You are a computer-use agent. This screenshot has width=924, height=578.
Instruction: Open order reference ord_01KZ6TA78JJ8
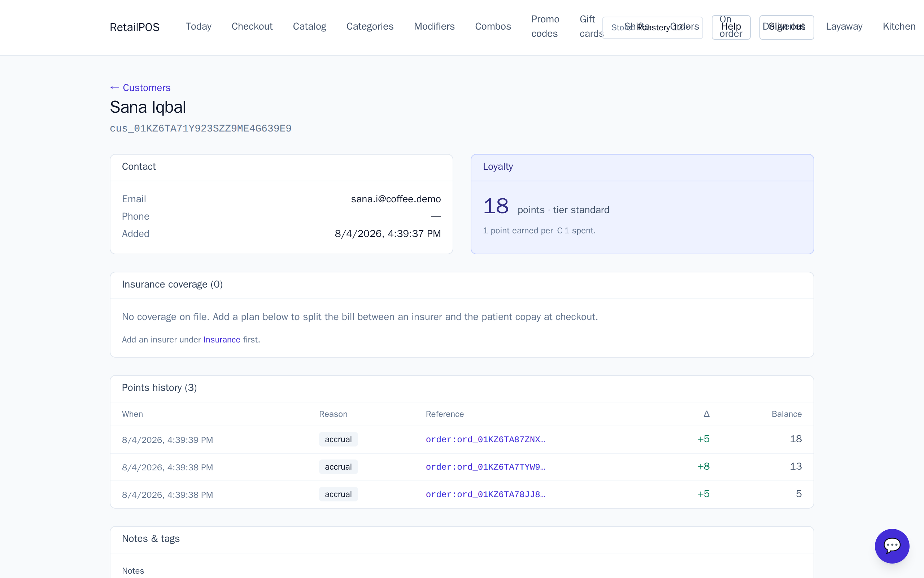coord(485,495)
